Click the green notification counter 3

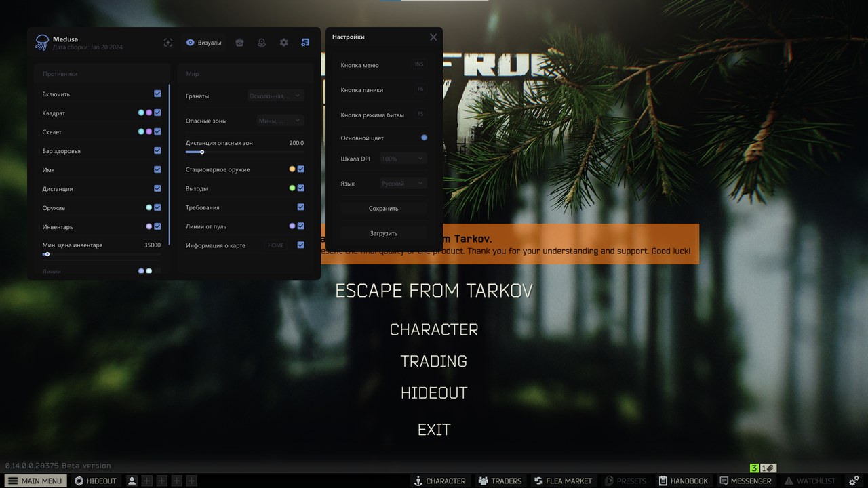(x=754, y=468)
